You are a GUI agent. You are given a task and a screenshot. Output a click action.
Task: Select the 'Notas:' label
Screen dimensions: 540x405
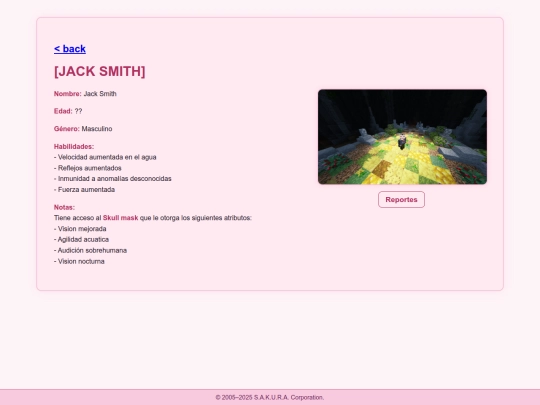tap(64, 207)
